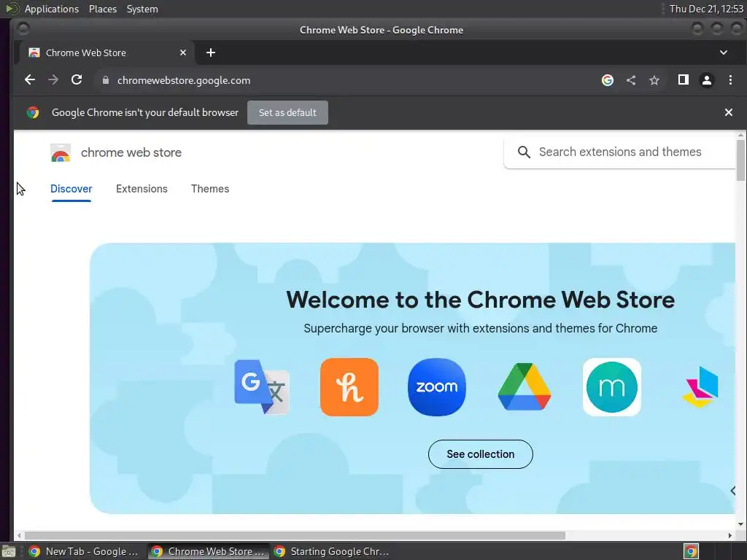Focus the Search extensions and themes field
This screenshot has height=560, width=747.
click(620, 152)
